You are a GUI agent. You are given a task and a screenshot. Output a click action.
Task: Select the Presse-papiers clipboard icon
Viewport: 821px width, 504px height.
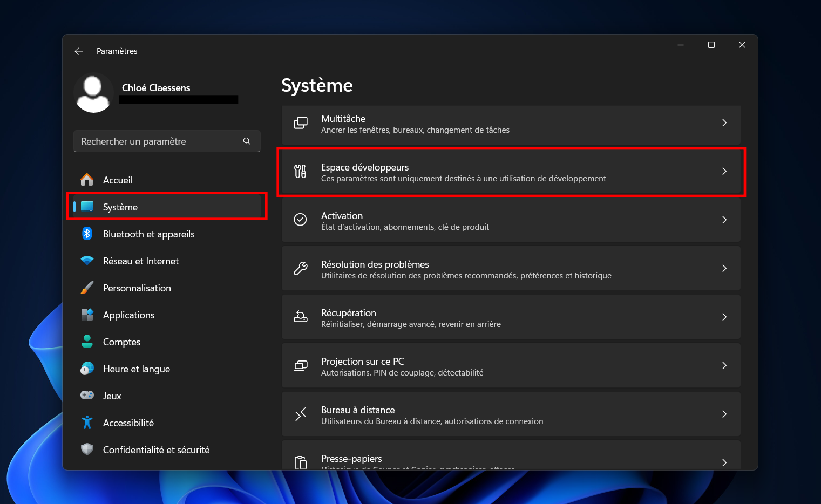coord(300,462)
